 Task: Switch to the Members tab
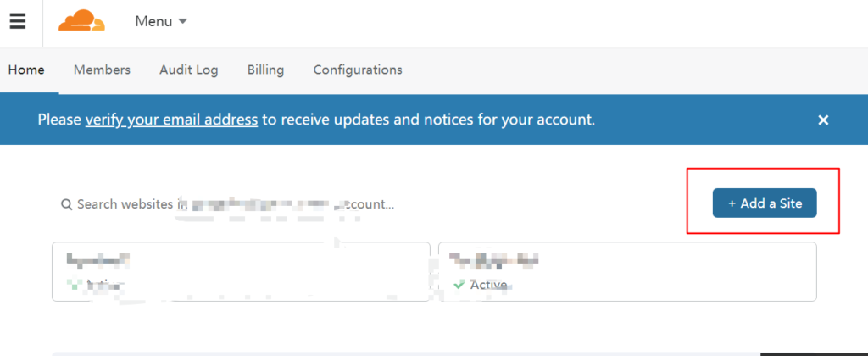(102, 70)
